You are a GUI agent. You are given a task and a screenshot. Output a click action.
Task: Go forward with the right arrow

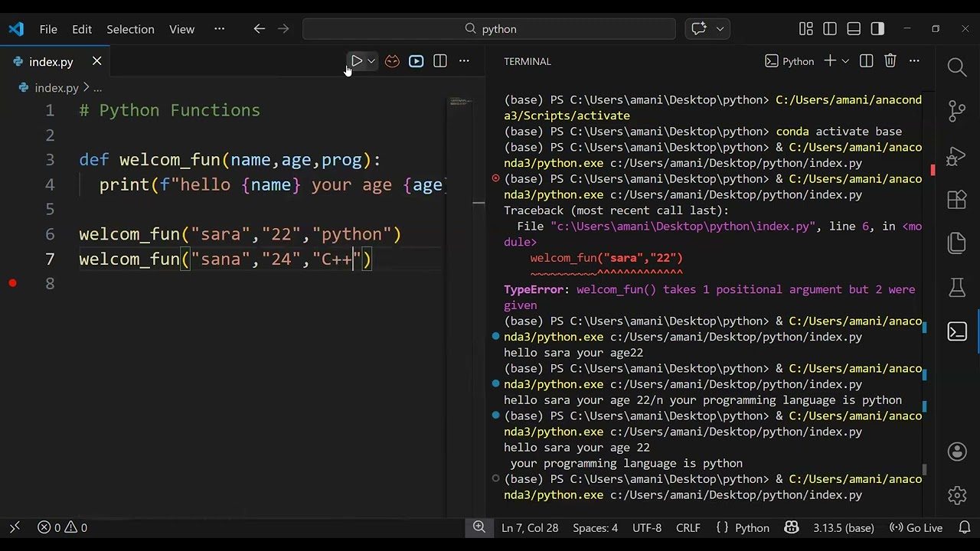pyautogui.click(x=283, y=29)
